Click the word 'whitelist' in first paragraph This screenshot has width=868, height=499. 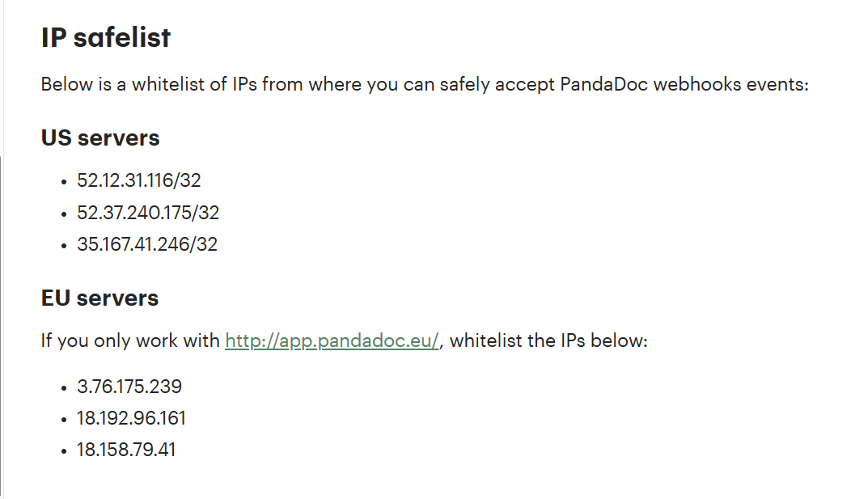tap(168, 84)
